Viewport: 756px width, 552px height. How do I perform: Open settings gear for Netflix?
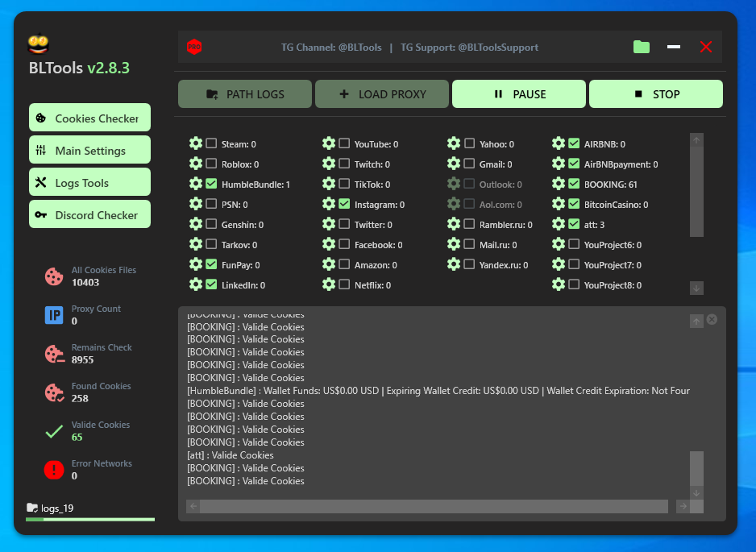(329, 284)
